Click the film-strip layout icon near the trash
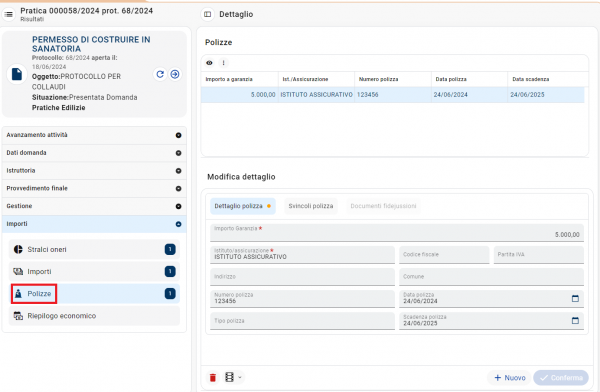This screenshot has height=392, width=600. coord(229,377)
